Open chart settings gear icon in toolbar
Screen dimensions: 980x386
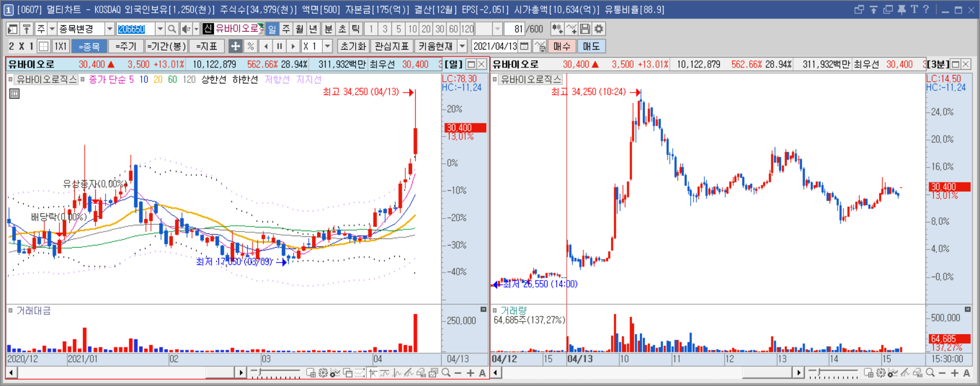point(599,29)
